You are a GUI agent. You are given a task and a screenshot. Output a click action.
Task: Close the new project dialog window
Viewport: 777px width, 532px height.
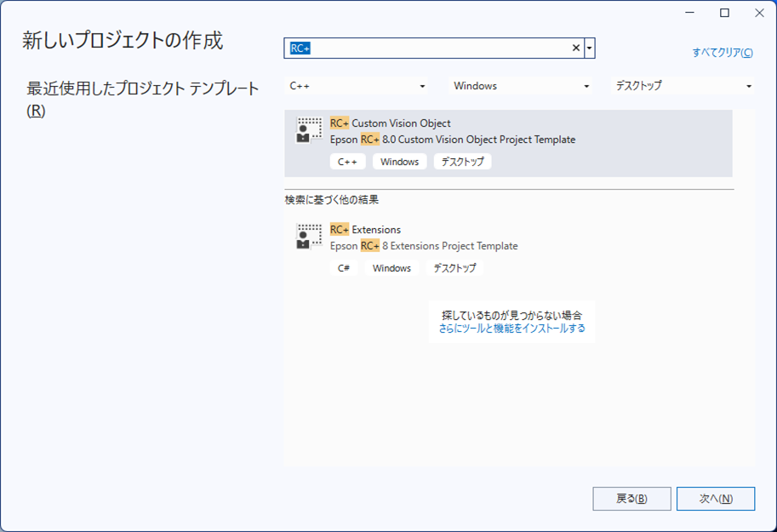pos(757,13)
